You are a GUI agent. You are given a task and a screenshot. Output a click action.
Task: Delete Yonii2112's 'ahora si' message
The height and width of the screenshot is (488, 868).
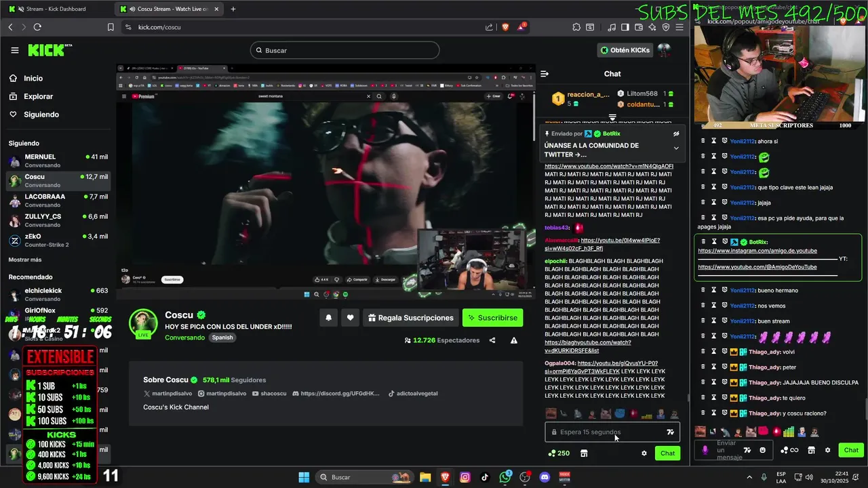703,141
